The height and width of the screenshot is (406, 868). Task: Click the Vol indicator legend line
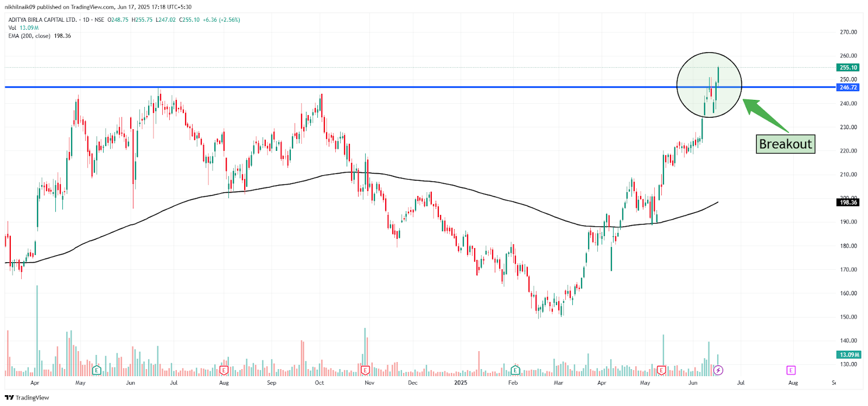pos(23,28)
